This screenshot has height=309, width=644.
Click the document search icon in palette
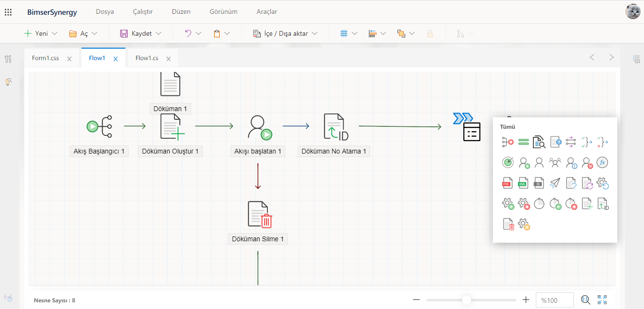click(x=539, y=142)
